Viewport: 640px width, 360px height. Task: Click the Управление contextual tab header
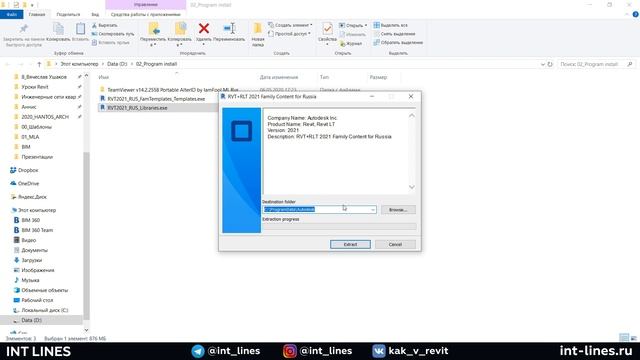pyautogui.click(x=146, y=5)
